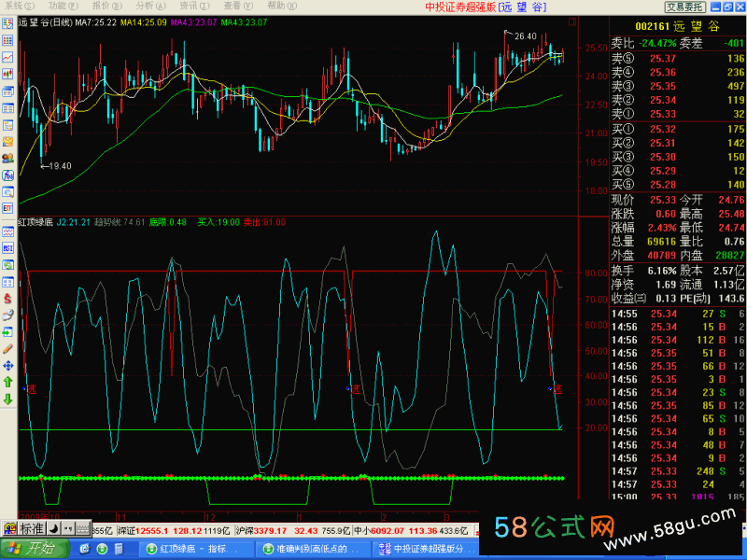Click the green browser quick launch icon
Screen dimensions: 747x560
click(102, 549)
